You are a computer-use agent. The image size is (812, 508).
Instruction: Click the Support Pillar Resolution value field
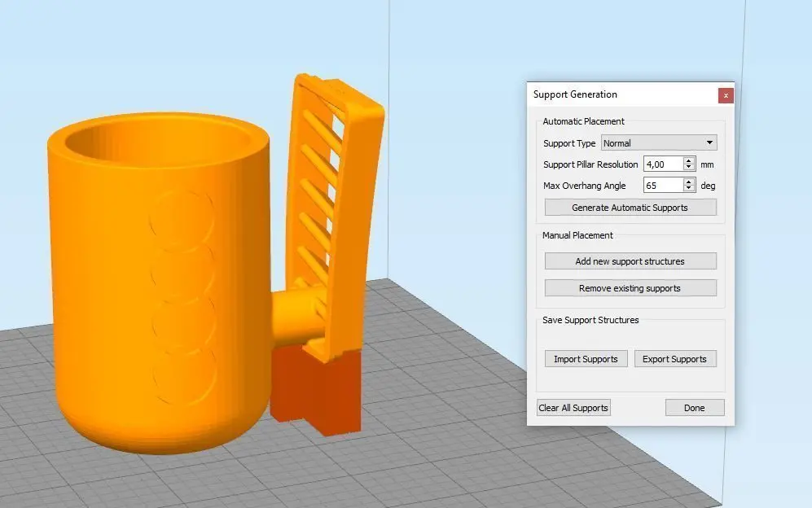[x=664, y=164]
